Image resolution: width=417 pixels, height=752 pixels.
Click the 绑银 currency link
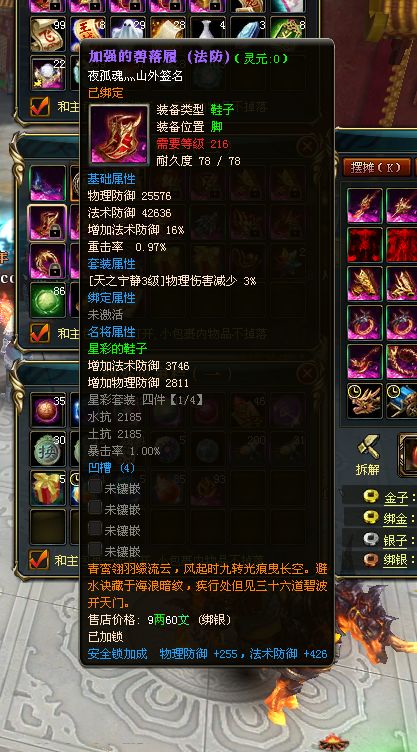point(395,560)
